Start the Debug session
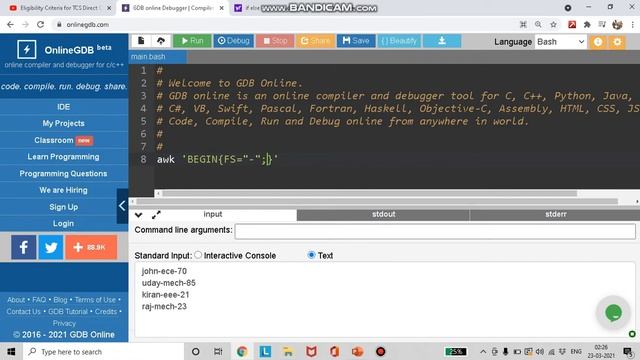Image resolution: width=640 pixels, height=360 pixels. click(233, 41)
